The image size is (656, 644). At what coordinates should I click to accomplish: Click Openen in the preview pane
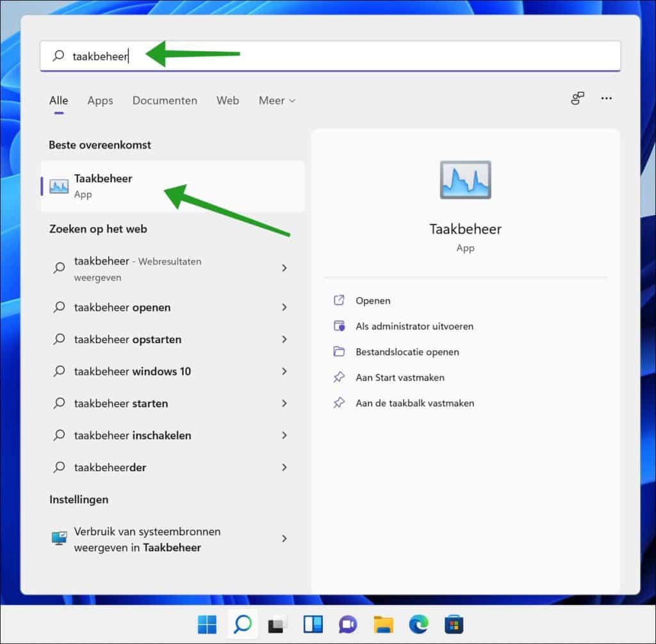pyautogui.click(x=373, y=301)
